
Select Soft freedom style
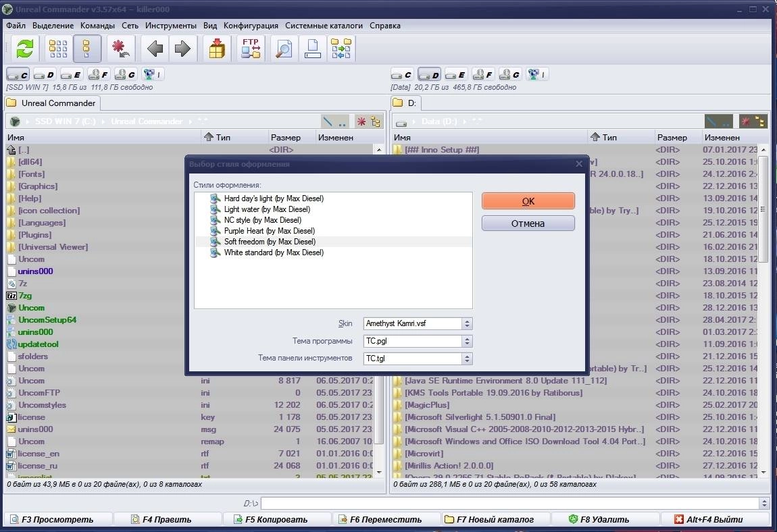tap(270, 242)
